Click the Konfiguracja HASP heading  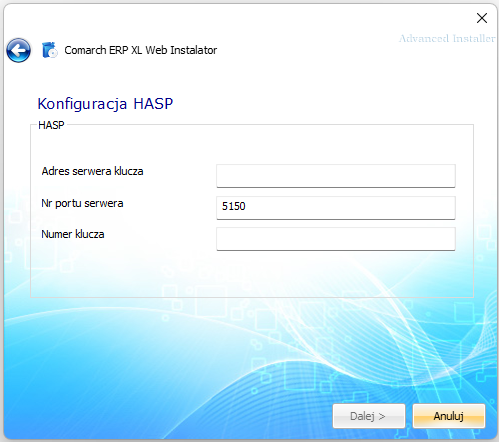[105, 104]
